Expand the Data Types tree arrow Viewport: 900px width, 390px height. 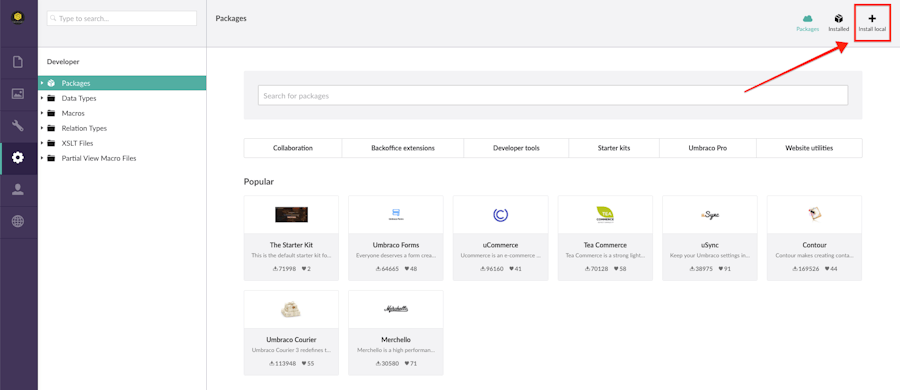click(42, 98)
